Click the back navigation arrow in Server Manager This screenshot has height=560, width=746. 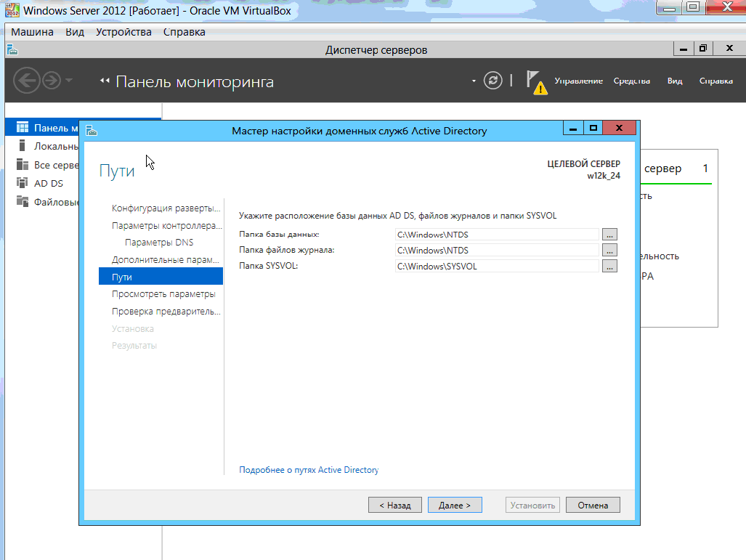[x=27, y=81]
